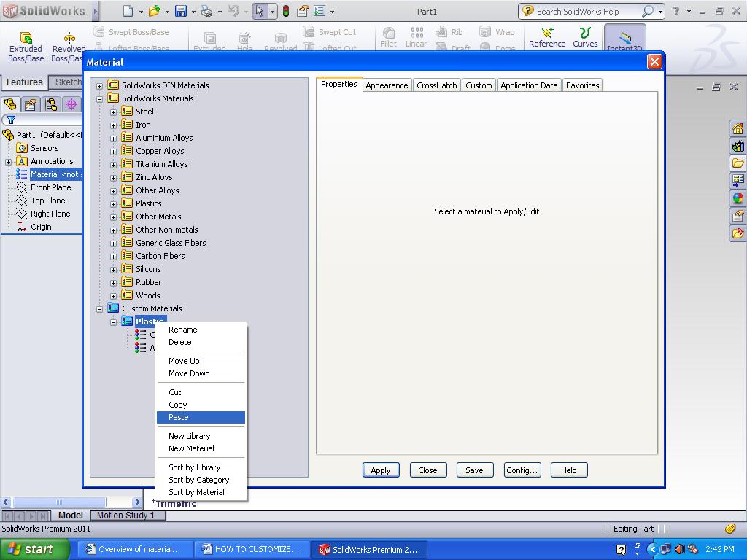Screen dimensions: 747x560
Task: Choose Rename from the context menu
Action: 182,330
